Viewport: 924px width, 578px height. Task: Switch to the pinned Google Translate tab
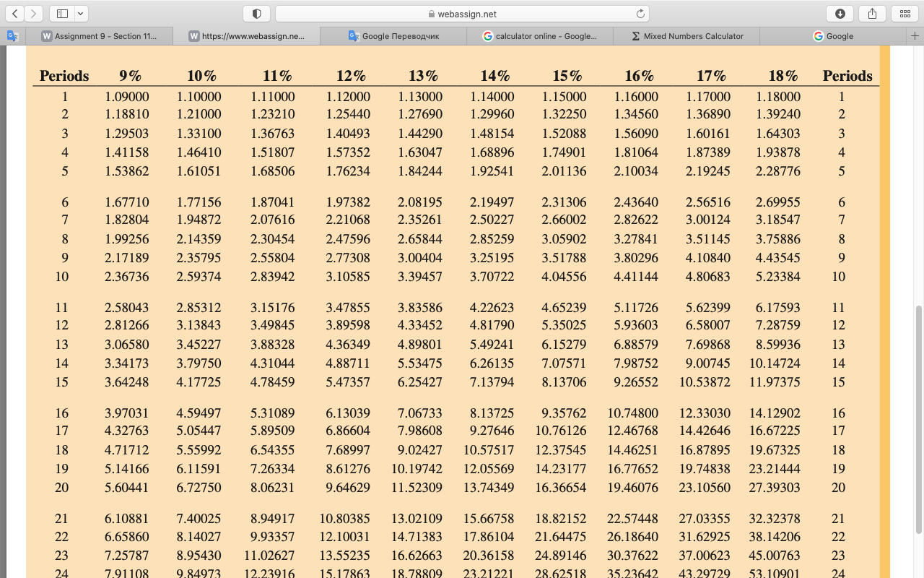[x=12, y=36]
